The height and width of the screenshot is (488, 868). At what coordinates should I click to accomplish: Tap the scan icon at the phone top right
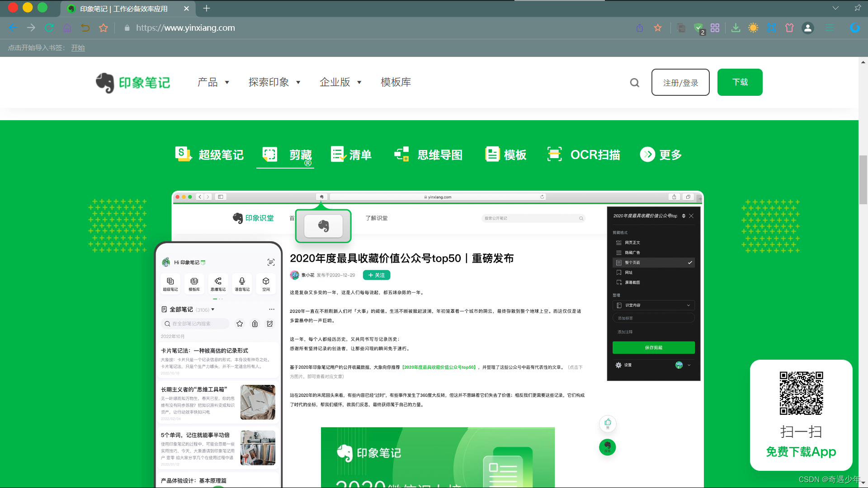(271, 263)
